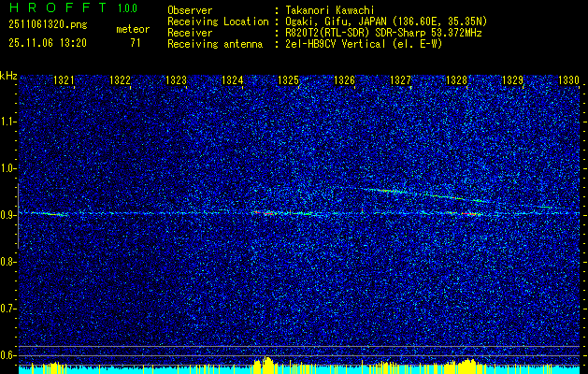Screen dimensions: 588x374
Task: Click the Receiver field label
Action: tap(190, 33)
